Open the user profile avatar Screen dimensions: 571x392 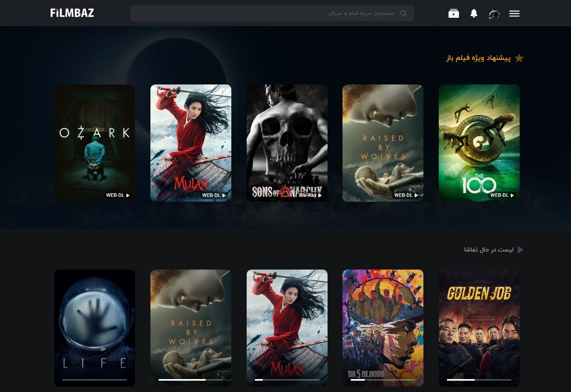click(x=494, y=13)
